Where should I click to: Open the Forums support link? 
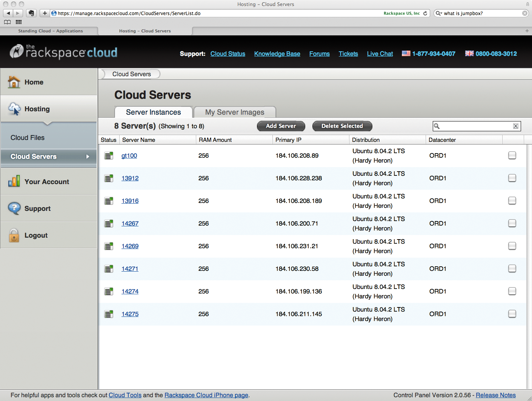(x=320, y=54)
